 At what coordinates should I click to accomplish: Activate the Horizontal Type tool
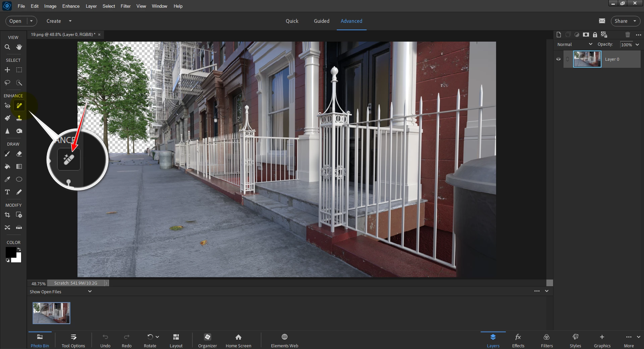pos(7,192)
